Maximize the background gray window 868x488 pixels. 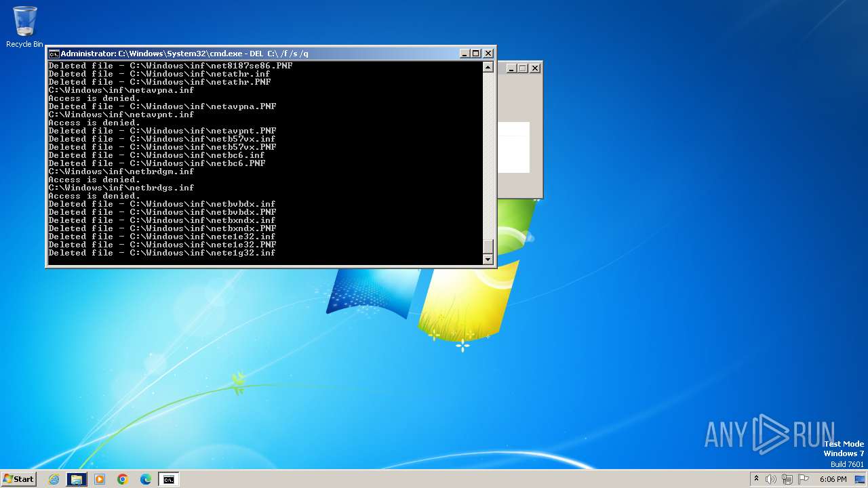pos(523,68)
